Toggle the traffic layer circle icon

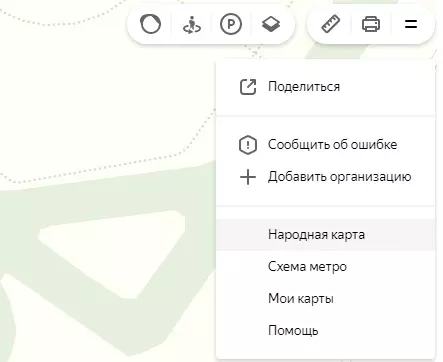pyautogui.click(x=151, y=24)
